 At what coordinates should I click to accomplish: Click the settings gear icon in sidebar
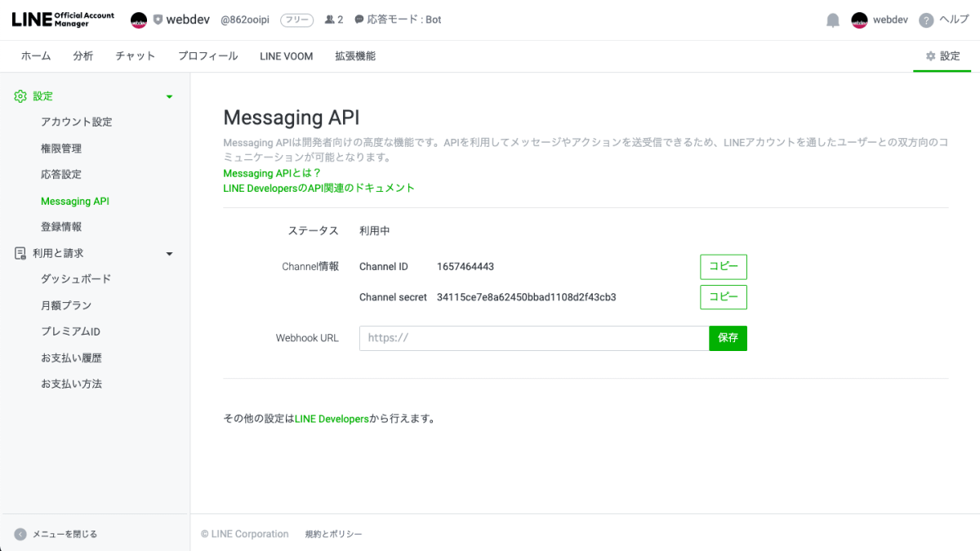tap(20, 96)
